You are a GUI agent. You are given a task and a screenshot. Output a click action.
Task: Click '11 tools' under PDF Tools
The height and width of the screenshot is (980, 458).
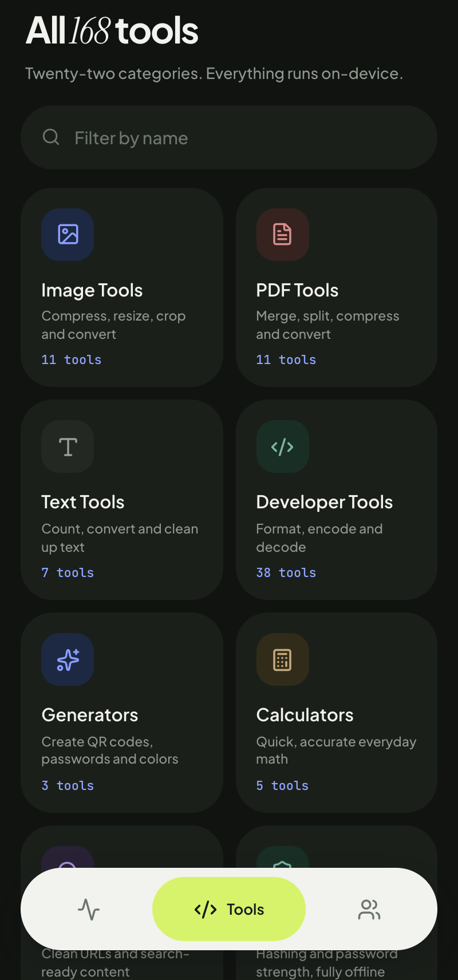click(x=286, y=359)
